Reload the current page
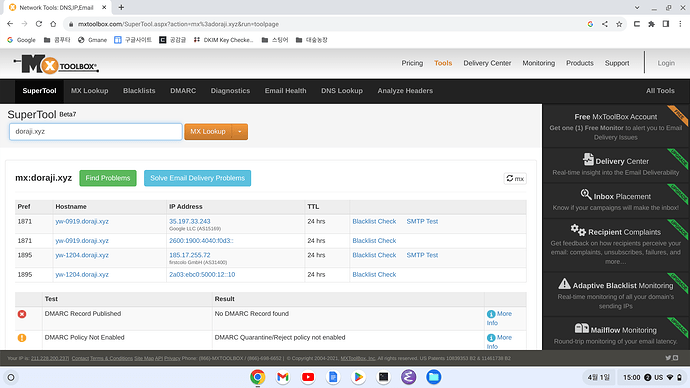This screenshot has width=690, height=388. (39, 24)
